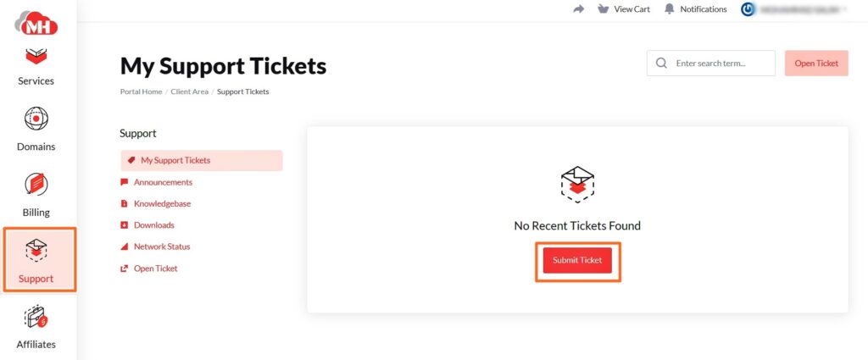Click the search magnifier icon

point(662,64)
